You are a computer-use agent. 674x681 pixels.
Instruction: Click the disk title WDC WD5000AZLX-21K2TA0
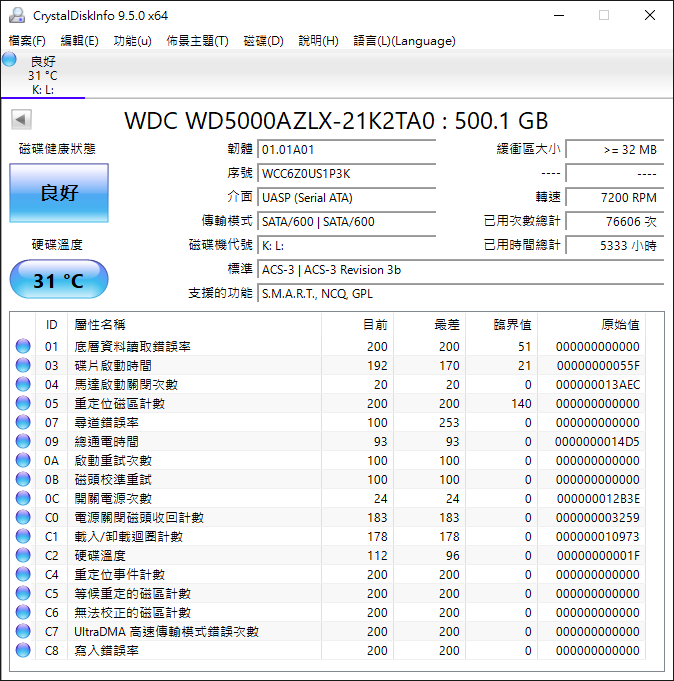point(280,121)
